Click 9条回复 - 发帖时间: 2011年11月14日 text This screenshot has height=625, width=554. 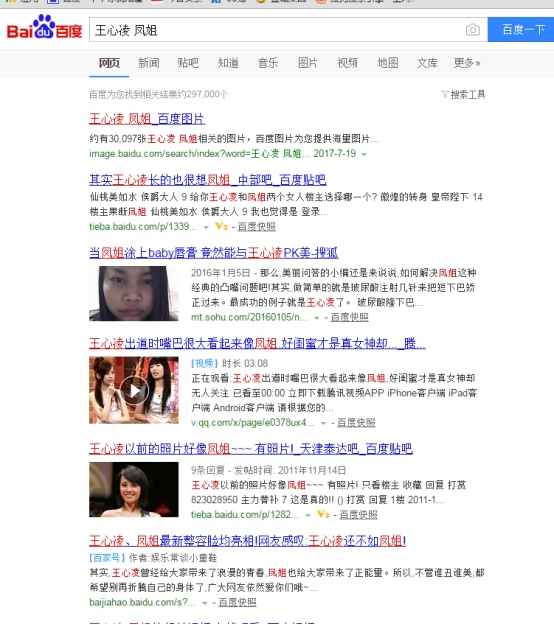(269, 470)
